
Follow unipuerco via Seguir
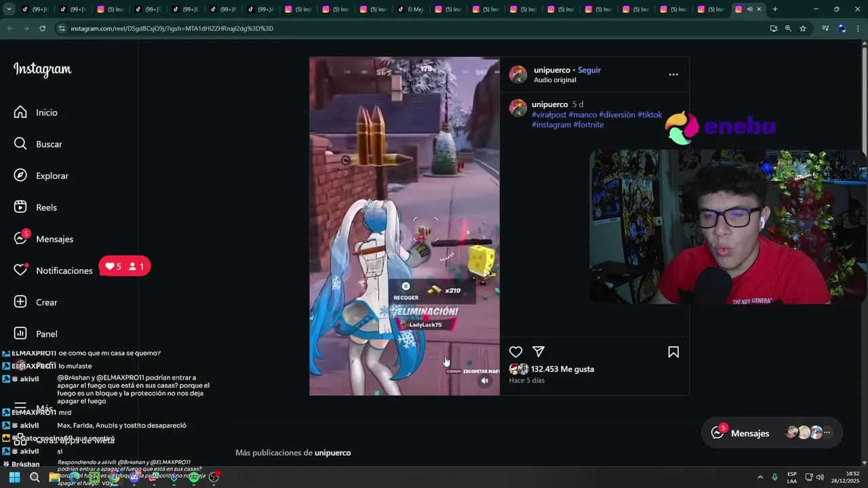[x=589, y=70]
